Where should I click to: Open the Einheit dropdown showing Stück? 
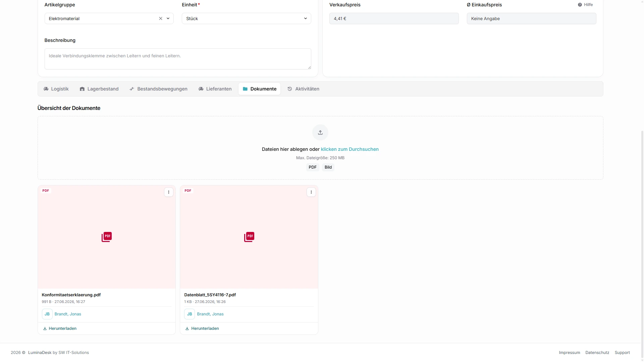(246, 18)
